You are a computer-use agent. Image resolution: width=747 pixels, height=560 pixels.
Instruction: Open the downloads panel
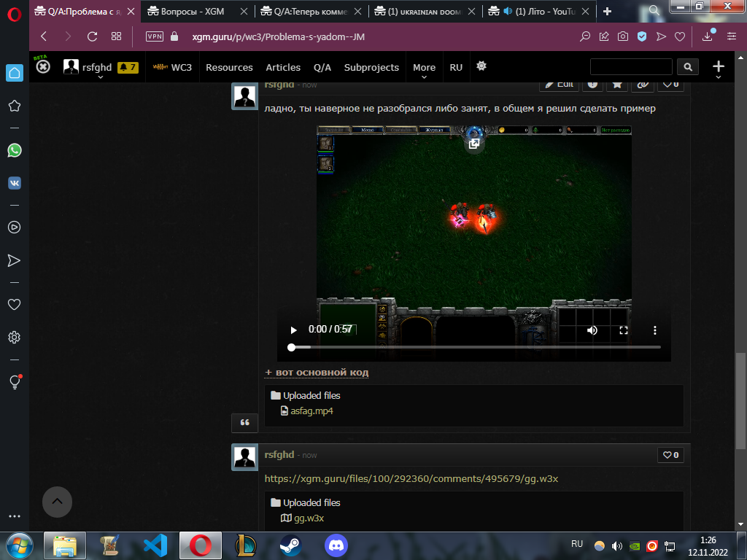[x=708, y=36]
